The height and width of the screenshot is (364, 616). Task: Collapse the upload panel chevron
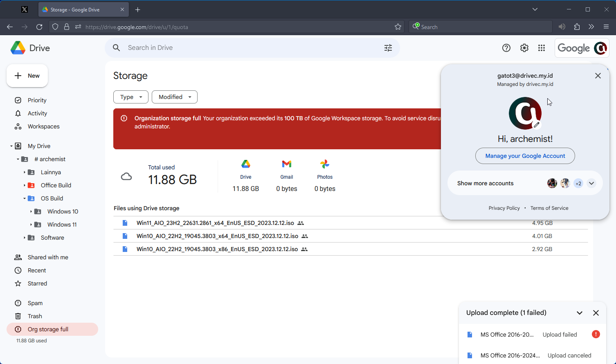(580, 313)
